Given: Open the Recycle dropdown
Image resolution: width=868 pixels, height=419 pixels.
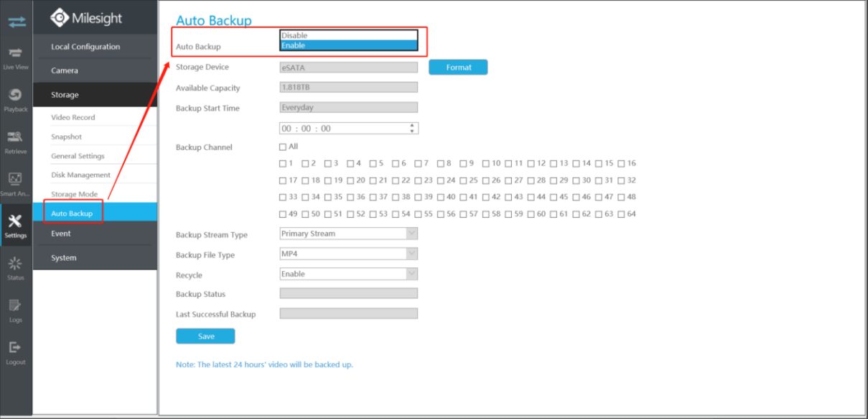Looking at the screenshot, I should coord(348,274).
